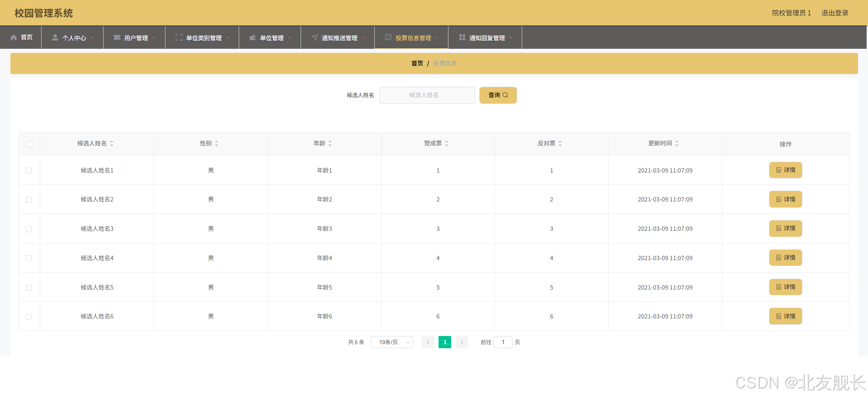
Task: Check the box for 候选人姓名1
Action: (29, 170)
